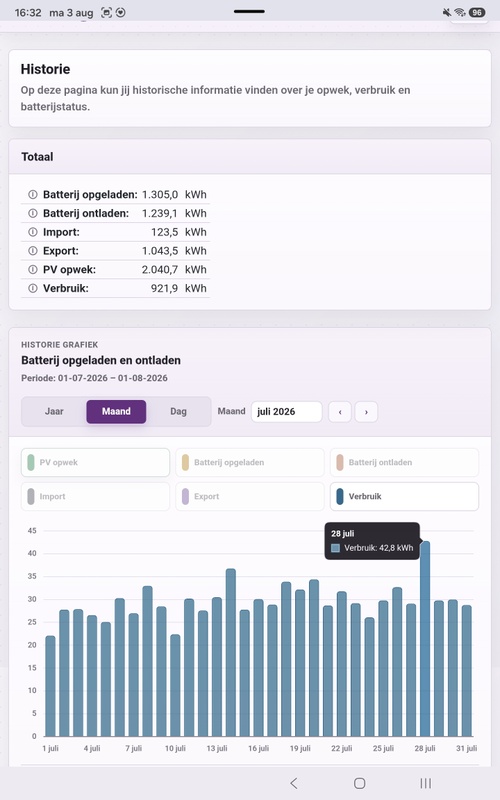Toggle Import series in chart
500x800 pixels.
(95, 496)
